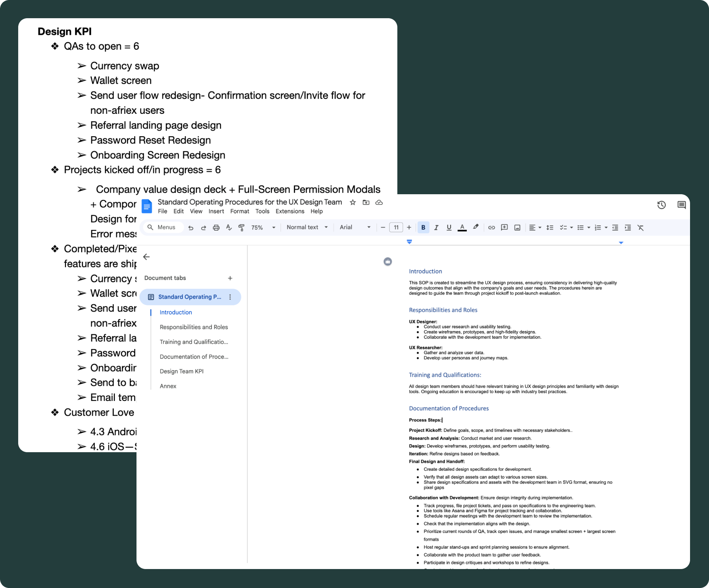Jump to Responsibilities and Roles outline entry
The height and width of the screenshot is (588, 709).
pos(194,327)
